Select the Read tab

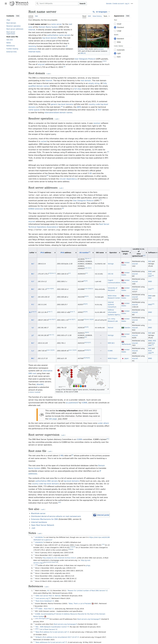[x=84, y=16]
